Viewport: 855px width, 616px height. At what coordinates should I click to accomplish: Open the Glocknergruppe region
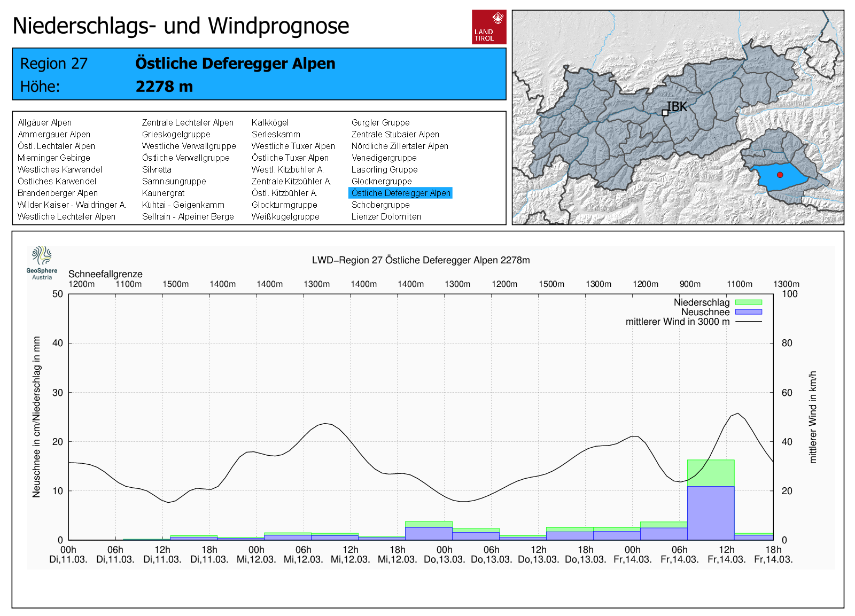click(x=381, y=182)
